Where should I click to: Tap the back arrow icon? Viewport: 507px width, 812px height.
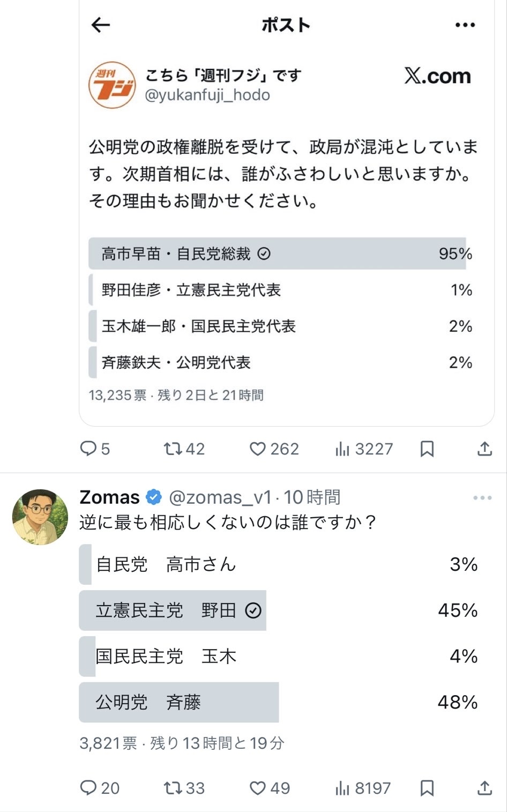100,25
